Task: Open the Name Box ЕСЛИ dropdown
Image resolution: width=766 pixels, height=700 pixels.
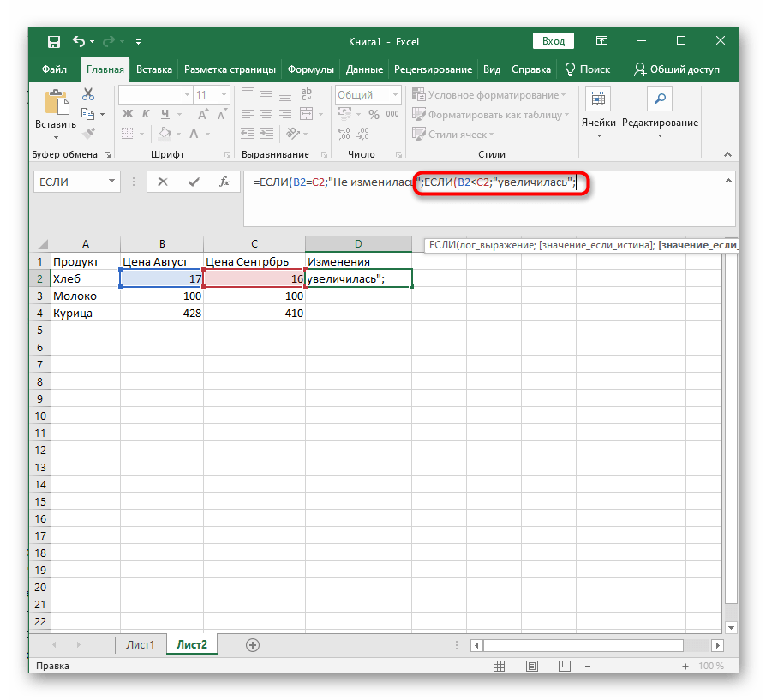Action: click(x=112, y=182)
